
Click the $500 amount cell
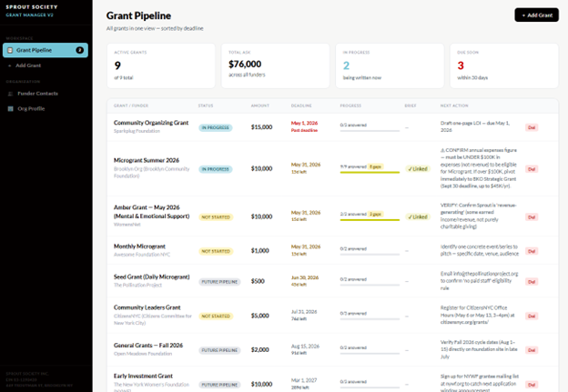coord(258,281)
